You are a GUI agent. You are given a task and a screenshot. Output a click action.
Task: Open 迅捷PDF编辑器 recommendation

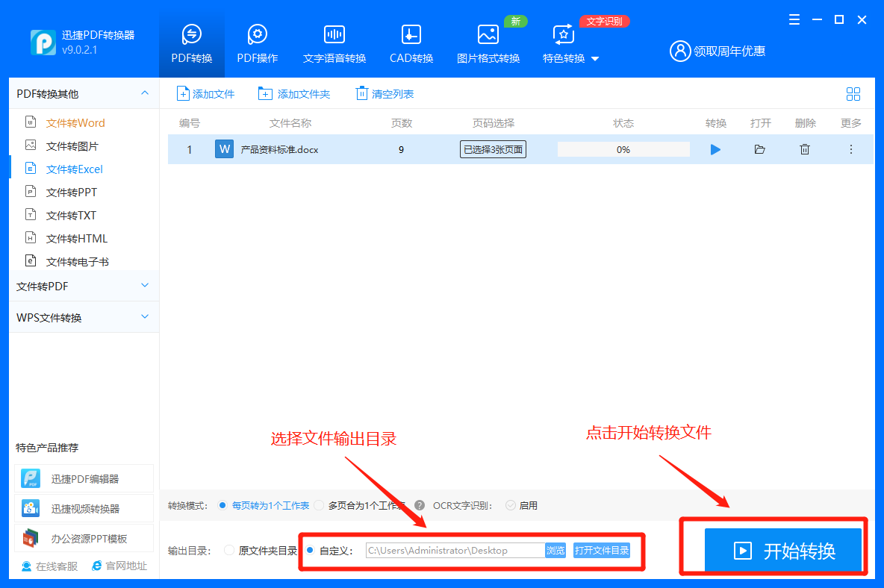(84, 479)
